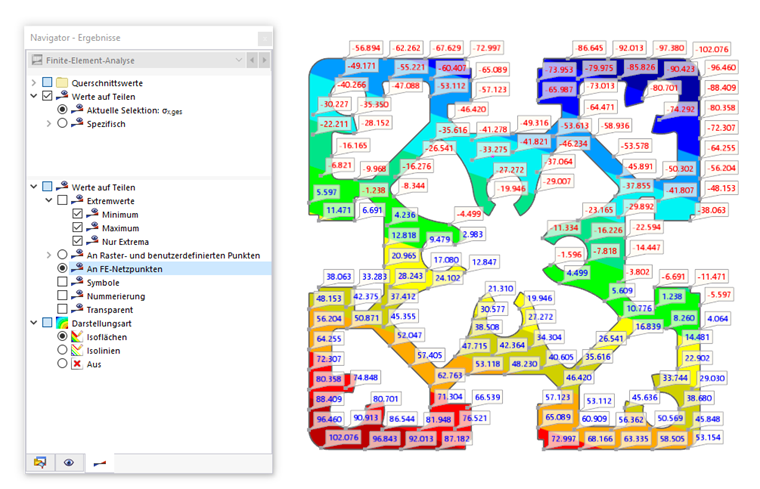Click icon of checked Werte auf Teilen row

pyautogui.click(x=62, y=95)
